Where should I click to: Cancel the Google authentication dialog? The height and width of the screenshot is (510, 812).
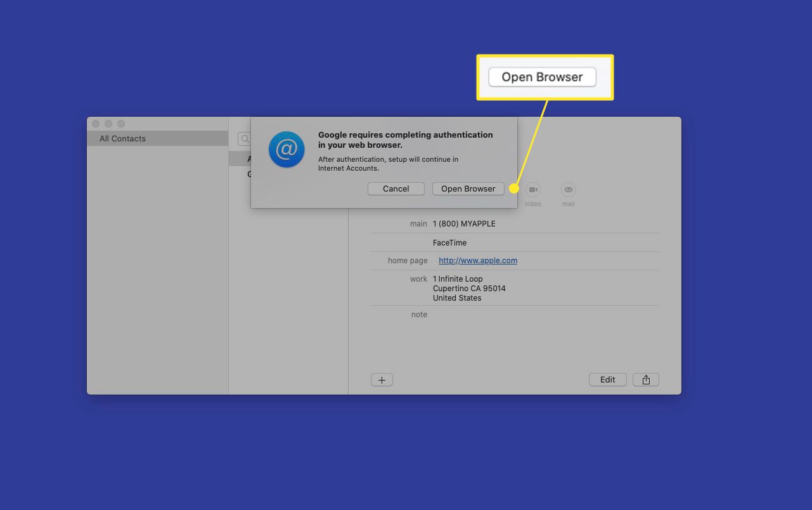tap(396, 188)
